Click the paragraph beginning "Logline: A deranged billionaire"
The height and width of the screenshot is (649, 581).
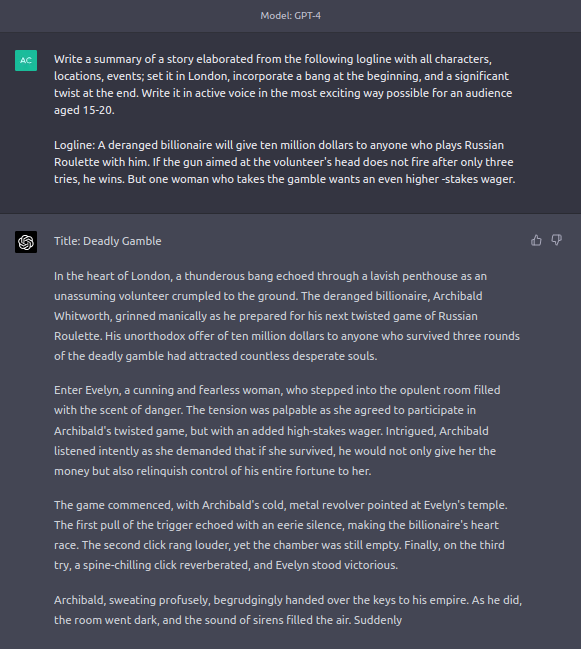point(285,162)
